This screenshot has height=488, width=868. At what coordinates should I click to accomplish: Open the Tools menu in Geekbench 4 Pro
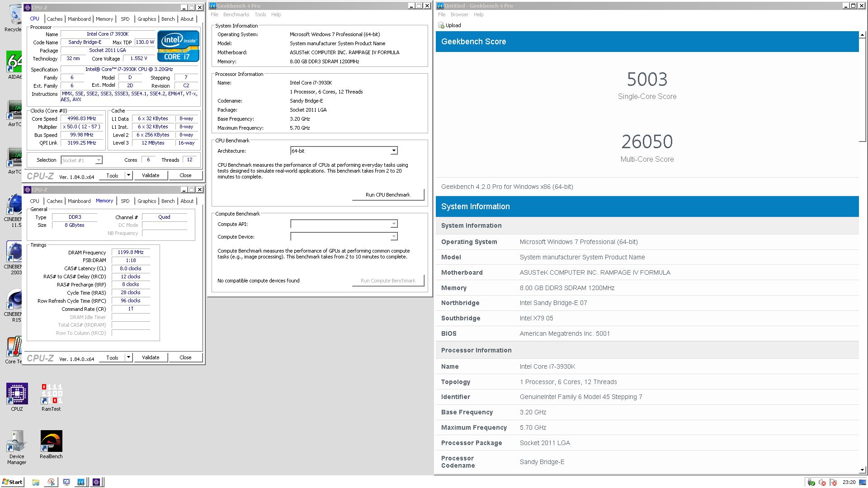(x=260, y=14)
